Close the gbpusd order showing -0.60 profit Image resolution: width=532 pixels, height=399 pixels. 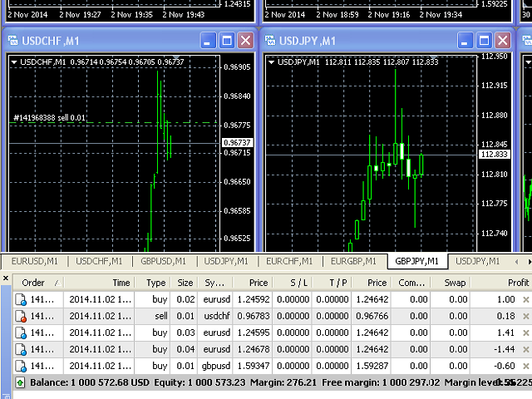coord(525,367)
